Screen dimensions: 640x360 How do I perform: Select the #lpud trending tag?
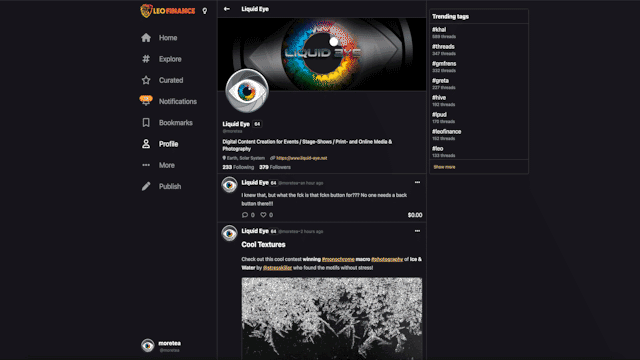click(439, 115)
